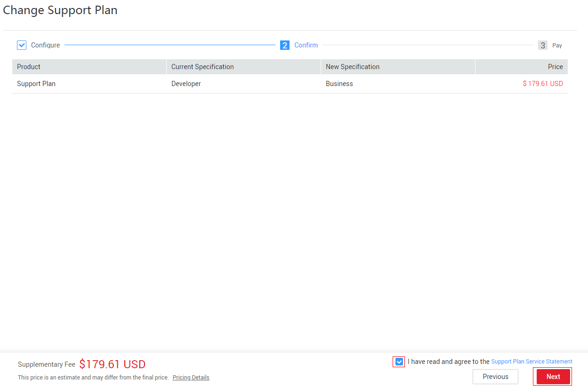This screenshot has width=588, height=387.
Task: Select the Configure step label
Action: (x=46, y=45)
